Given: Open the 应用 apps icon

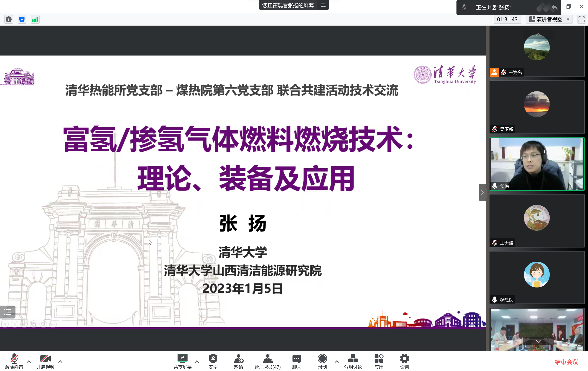Looking at the screenshot, I should tap(379, 359).
